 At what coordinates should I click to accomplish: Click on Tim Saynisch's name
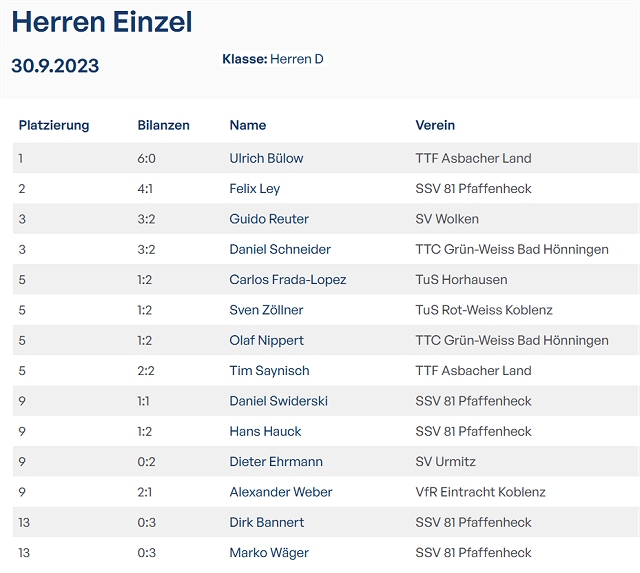(x=269, y=371)
